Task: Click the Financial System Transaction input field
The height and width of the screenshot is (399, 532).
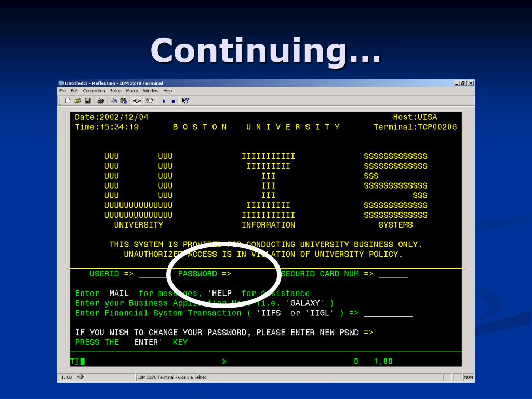Action: pos(388,313)
